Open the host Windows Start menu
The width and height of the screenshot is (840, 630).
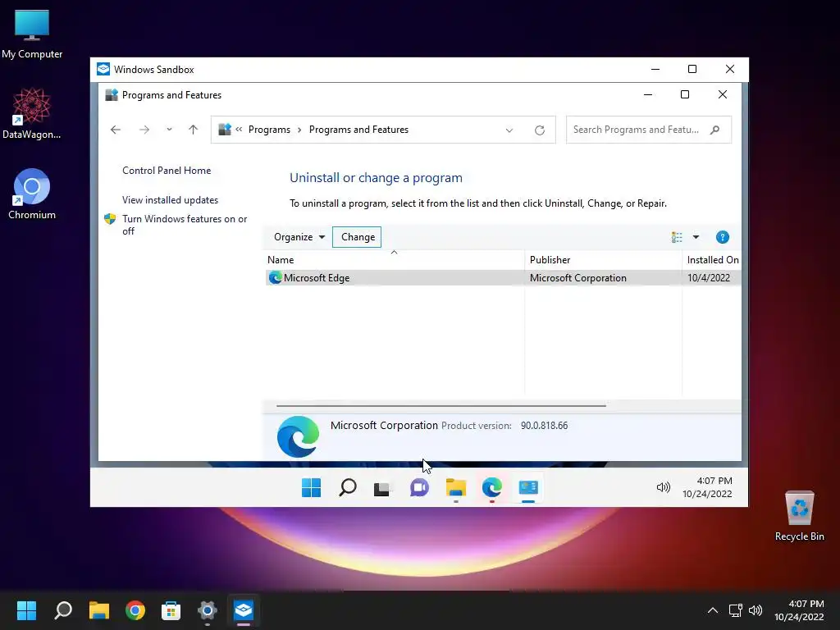pyautogui.click(x=26, y=609)
